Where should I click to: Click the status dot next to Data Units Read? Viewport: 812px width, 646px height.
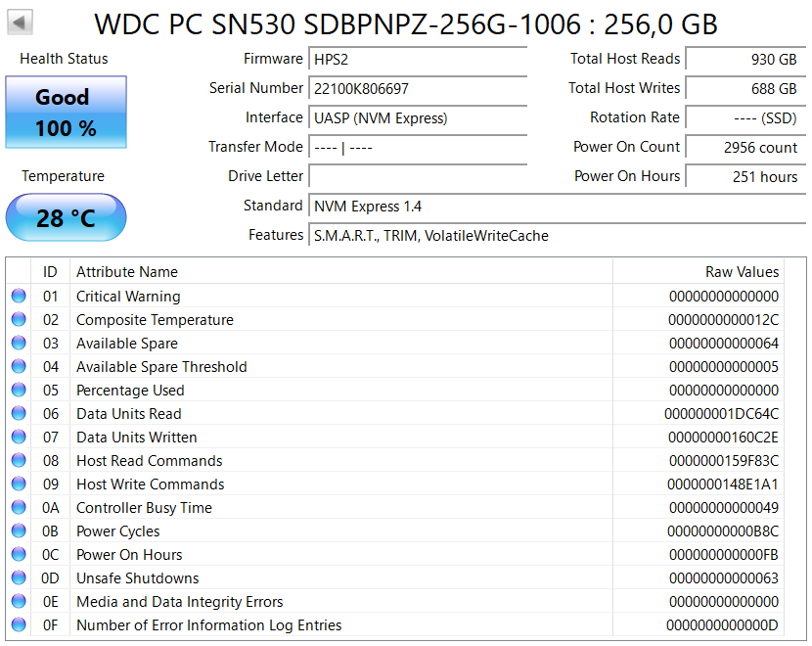[x=19, y=413]
